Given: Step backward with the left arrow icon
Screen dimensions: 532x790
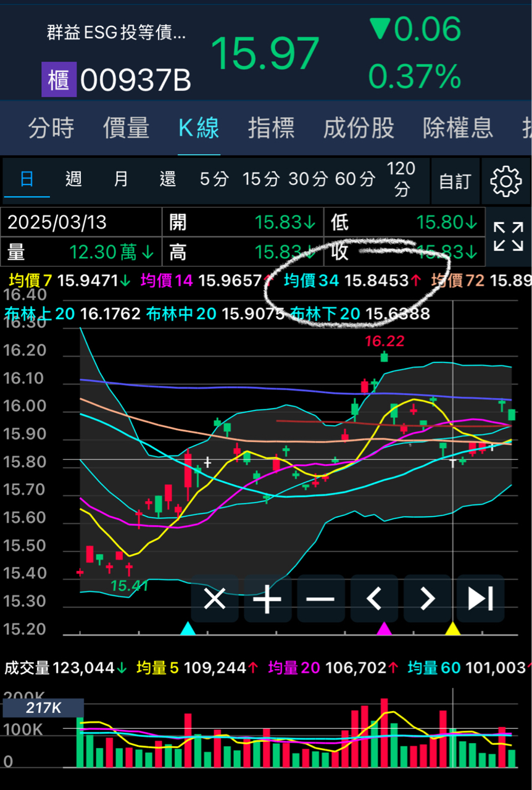Looking at the screenshot, I should [373, 599].
